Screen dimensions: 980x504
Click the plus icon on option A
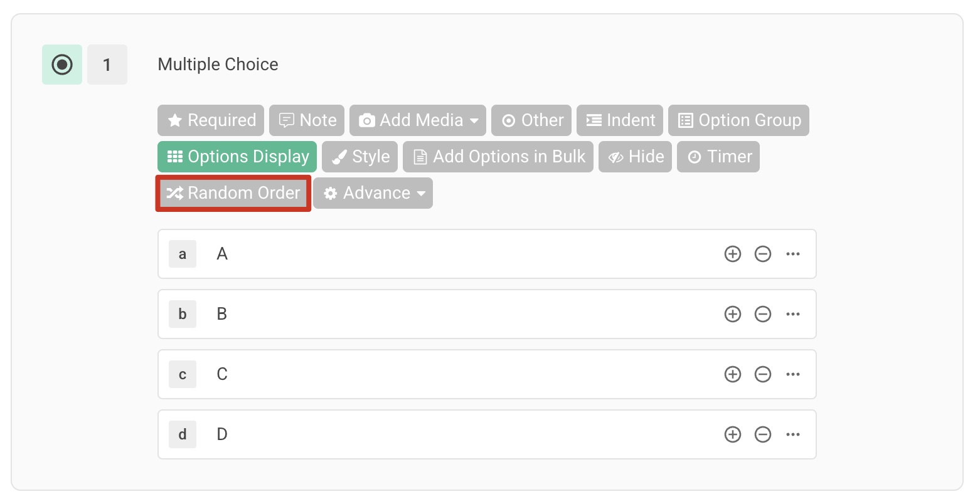pyautogui.click(x=732, y=254)
